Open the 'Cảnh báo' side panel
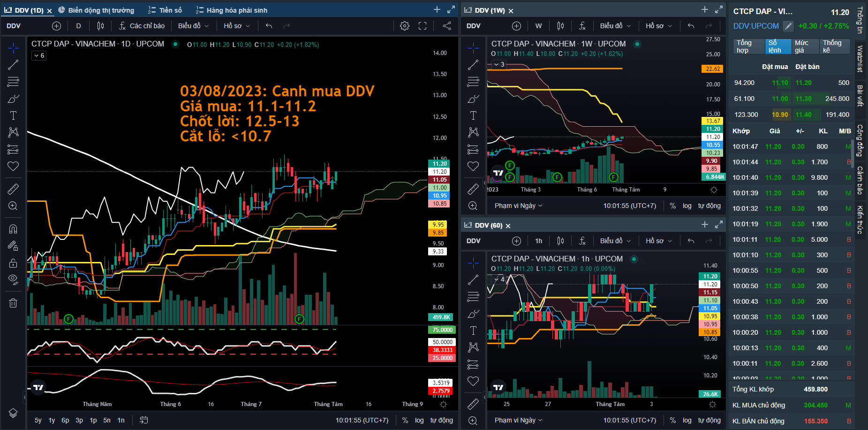 click(860, 180)
